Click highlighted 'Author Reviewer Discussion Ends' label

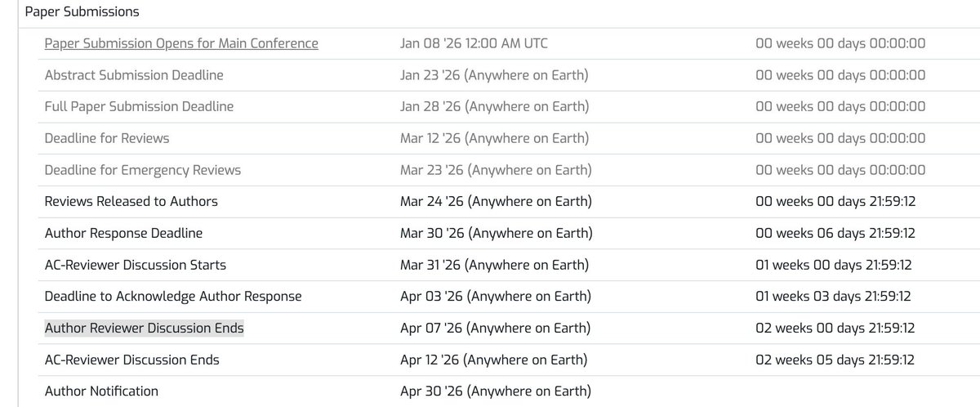pyautogui.click(x=145, y=328)
